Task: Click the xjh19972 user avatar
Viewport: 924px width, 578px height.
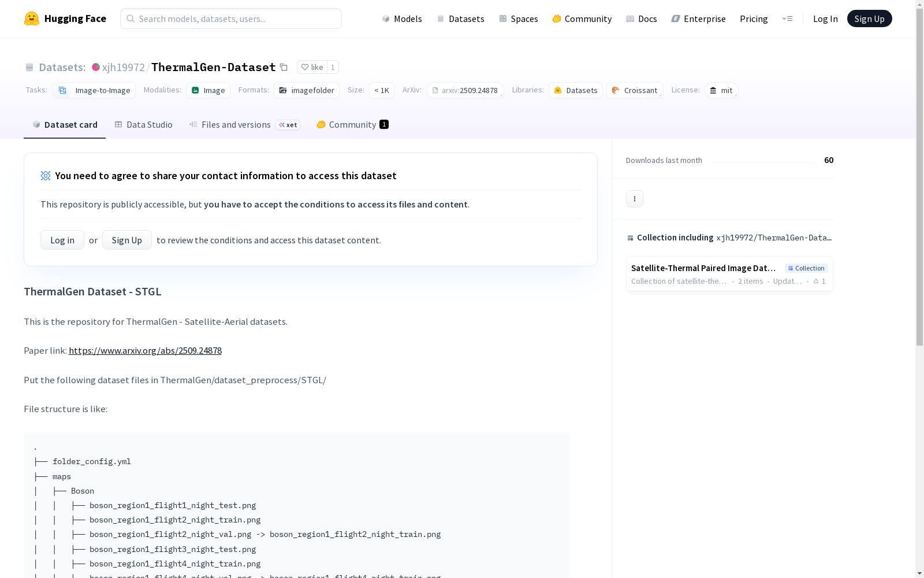Action: pyautogui.click(x=96, y=67)
